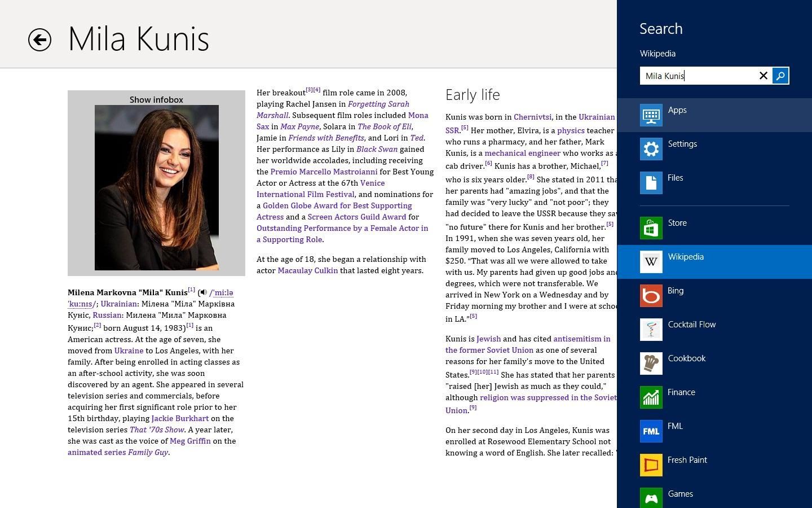Open the Black Swan link
The image size is (812, 508).
click(377, 149)
